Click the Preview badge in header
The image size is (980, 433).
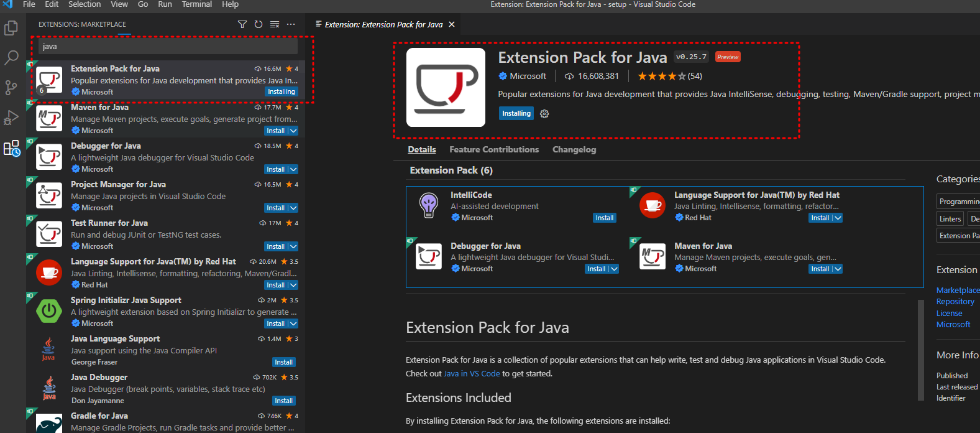(728, 57)
